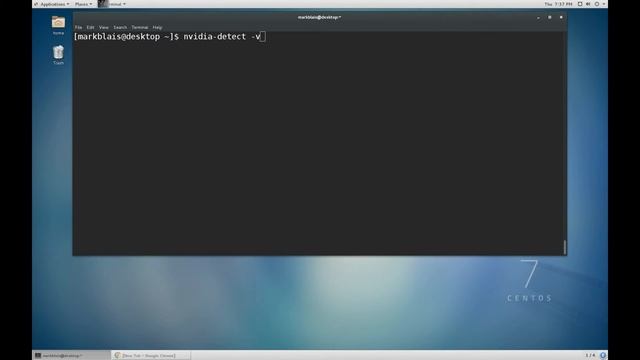
Task: Click the terminal title markblais@desktop
Action: coord(319,18)
